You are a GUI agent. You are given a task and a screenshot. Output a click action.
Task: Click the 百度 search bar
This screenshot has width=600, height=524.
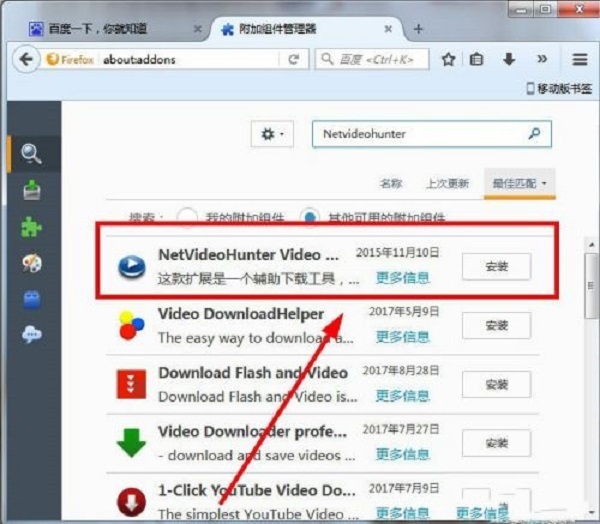tap(372, 59)
